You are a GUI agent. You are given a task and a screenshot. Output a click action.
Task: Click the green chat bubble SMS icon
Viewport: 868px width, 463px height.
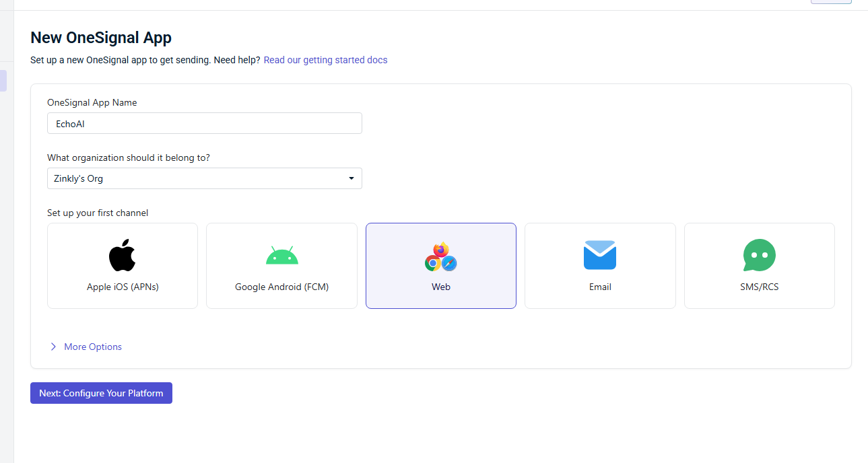pyautogui.click(x=760, y=256)
